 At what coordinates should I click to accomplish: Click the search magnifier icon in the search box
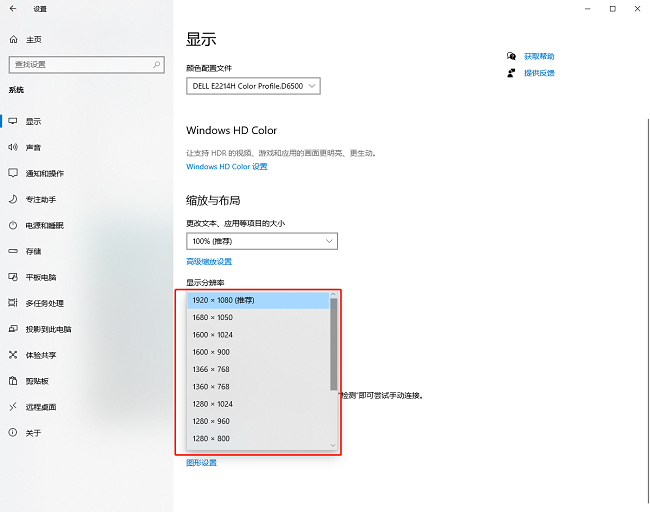pos(156,64)
